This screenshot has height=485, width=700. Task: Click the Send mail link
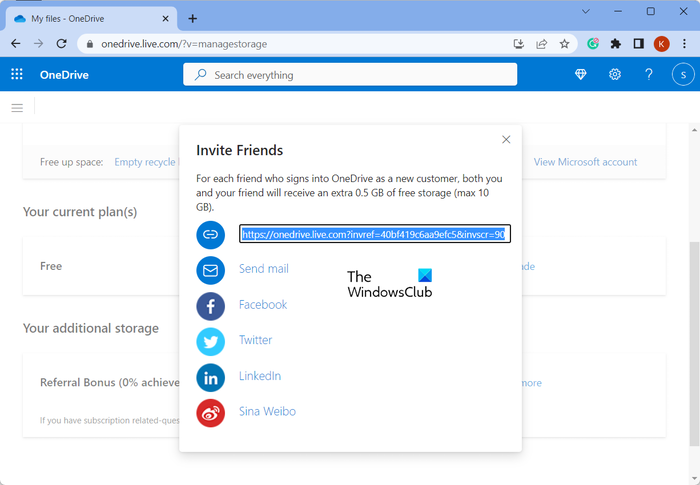264,269
